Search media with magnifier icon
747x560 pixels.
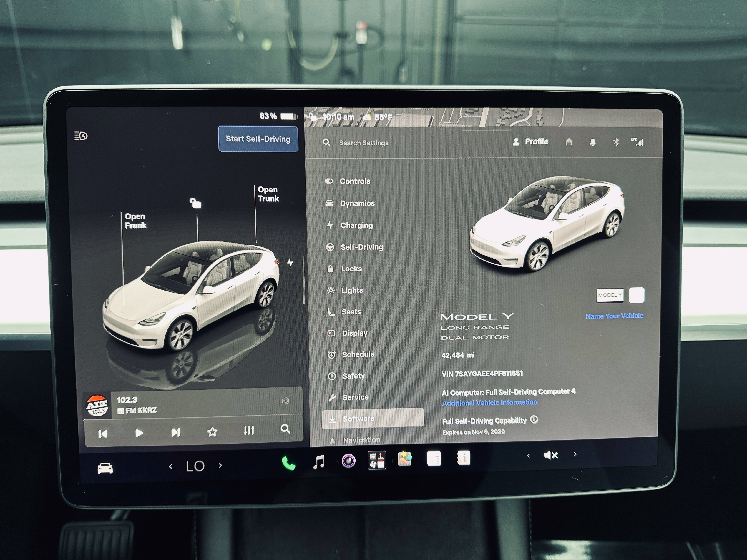click(285, 429)
